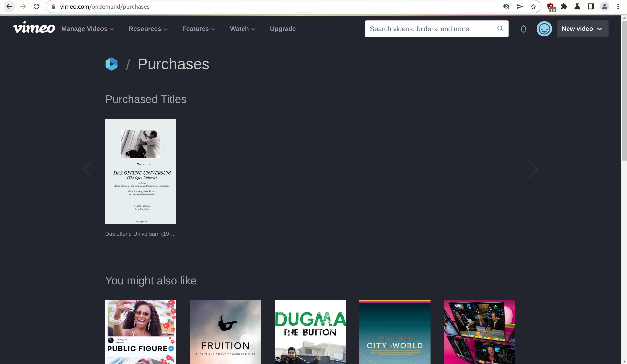Viewport: 627px width, 364px height.
Task: Click the Chrome profile icon
Action: pos(604,7)
